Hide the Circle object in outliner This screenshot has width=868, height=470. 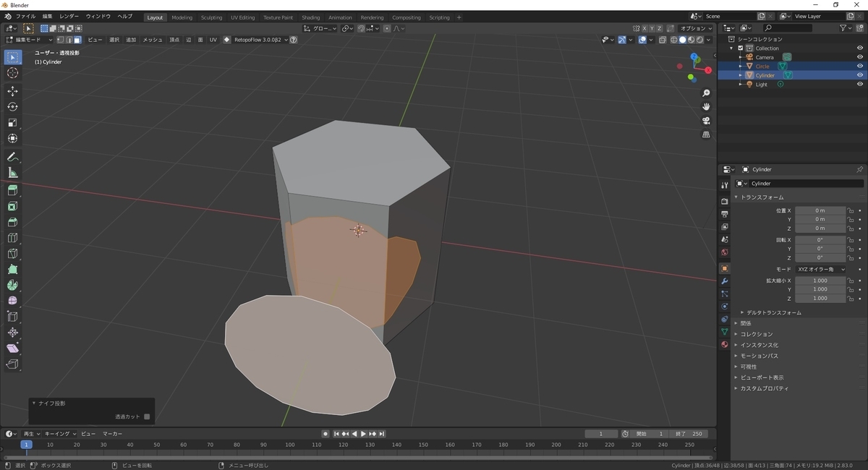[x=860, y=66]
